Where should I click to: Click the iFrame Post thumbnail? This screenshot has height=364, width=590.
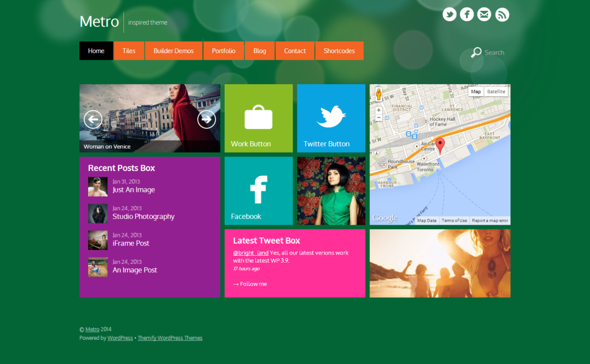[x=98, y=240]
